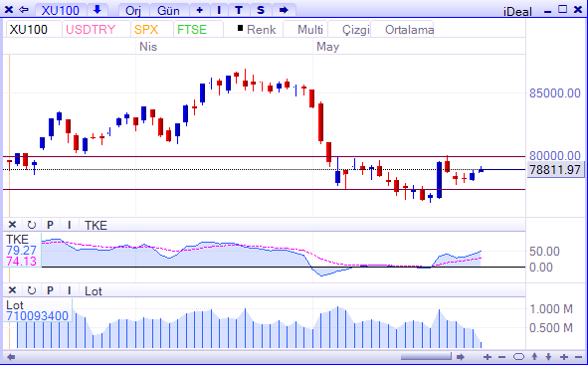The height and width of the screenshot is (365, 588).
Task: Refresh the TKE indicator panel
Action: (x=32, y=225)
